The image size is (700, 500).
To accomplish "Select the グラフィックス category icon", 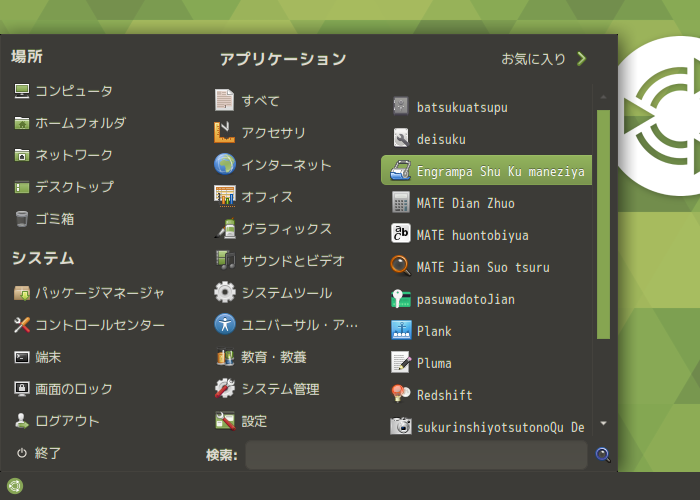I will click(225, 229).
